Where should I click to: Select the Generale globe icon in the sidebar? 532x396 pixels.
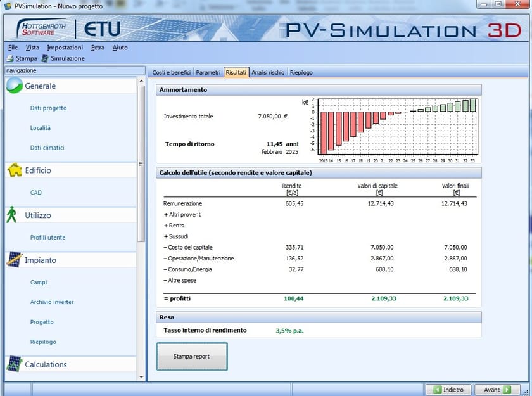coord(15,86)
